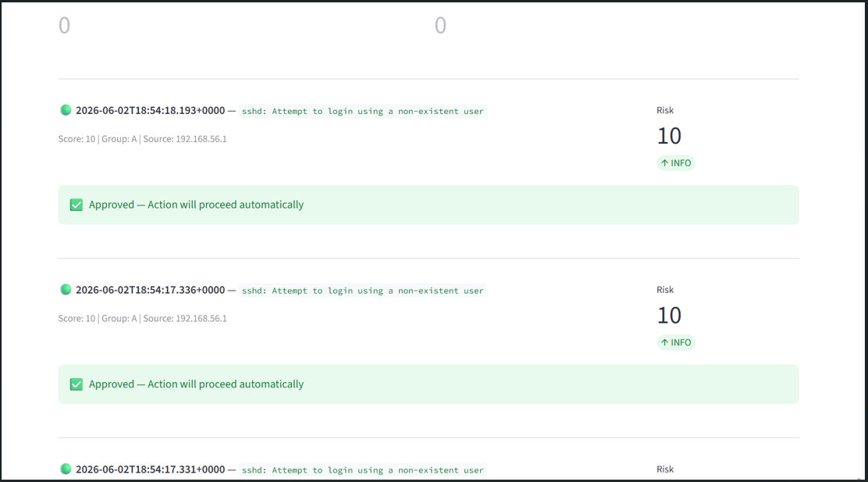This screenshot has height=482, width=868.
Task: Click the INFO badge of the 18:54:17.336 event
Action: [x=676, y=342]
